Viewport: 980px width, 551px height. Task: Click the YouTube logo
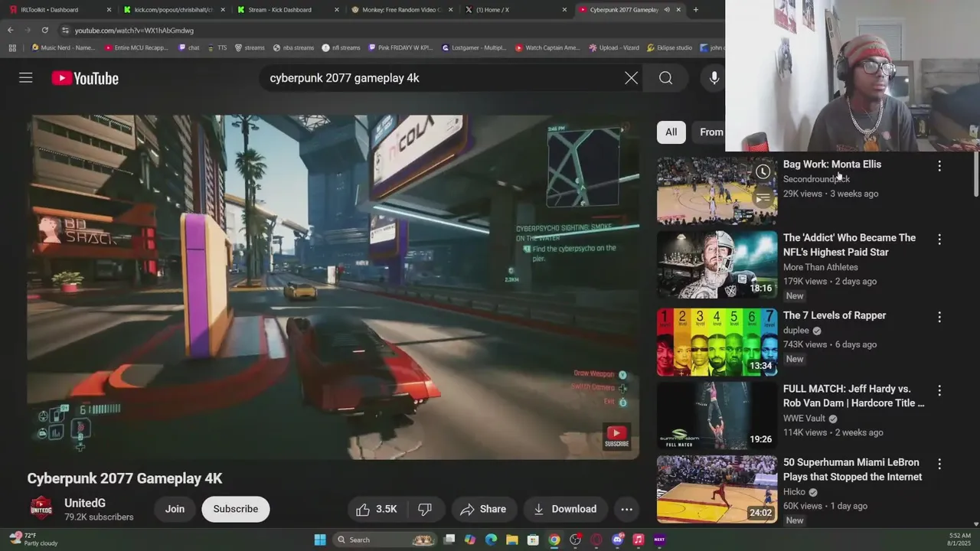[x=85, y=78]
